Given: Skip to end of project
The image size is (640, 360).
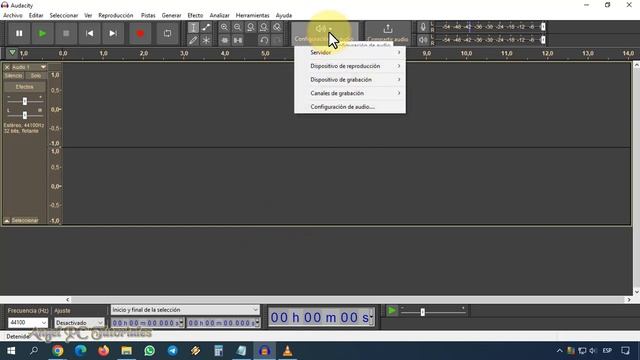Looking at the screenshot, I should click(113, 33).
